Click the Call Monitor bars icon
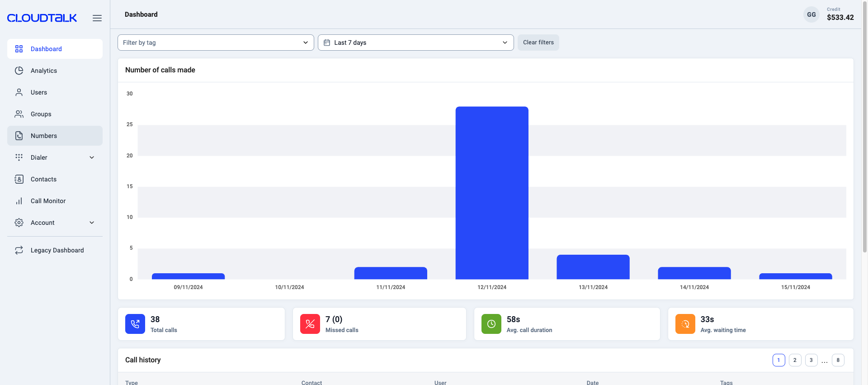Image resolution: width=868 pixels, height=385 pixels. 19,201
